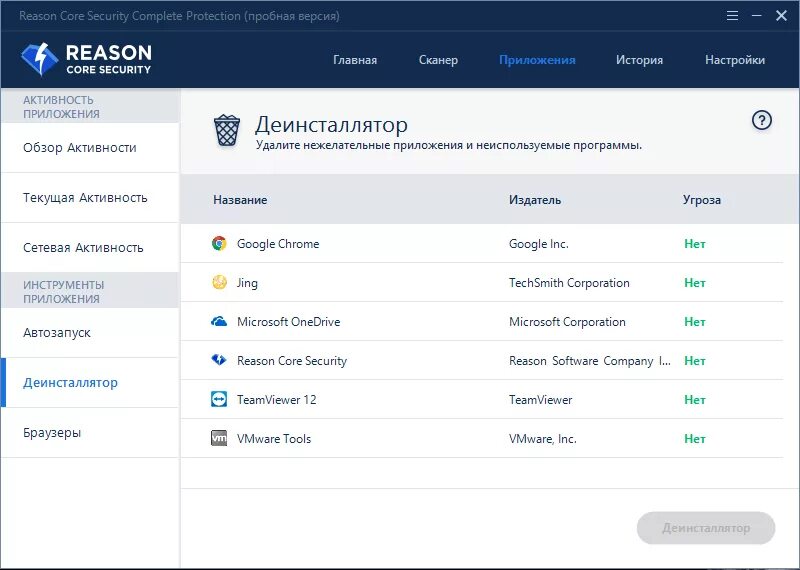Sort by the Название column header
The height and width of the screenshot is (570, 800).
240,200
